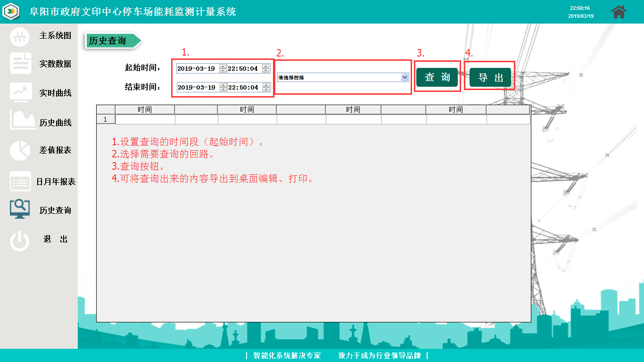The height and width of the screenshot is (362, 644).
Task: Click the 历史查询 monitor search icon
Action: tap(20, 208)
